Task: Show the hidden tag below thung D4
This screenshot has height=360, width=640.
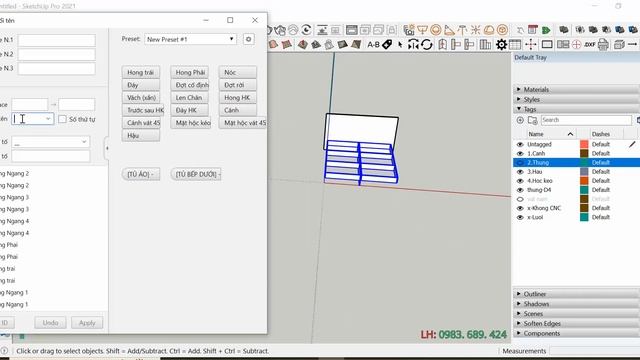Action: [520, 199]
